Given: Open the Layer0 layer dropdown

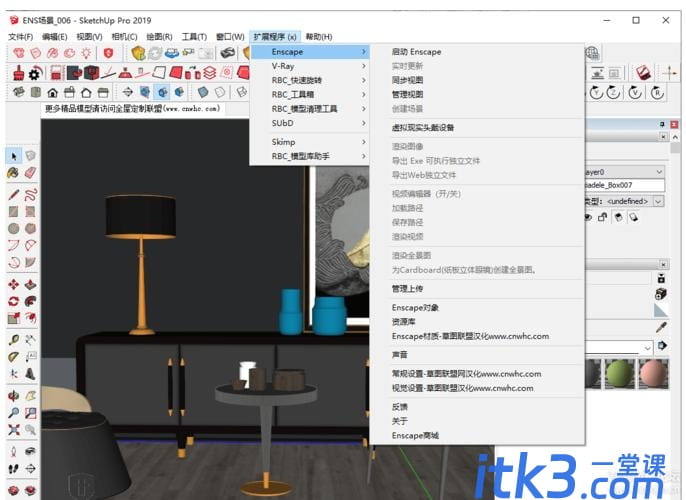Looking at the screenshot, I should 625,172.
